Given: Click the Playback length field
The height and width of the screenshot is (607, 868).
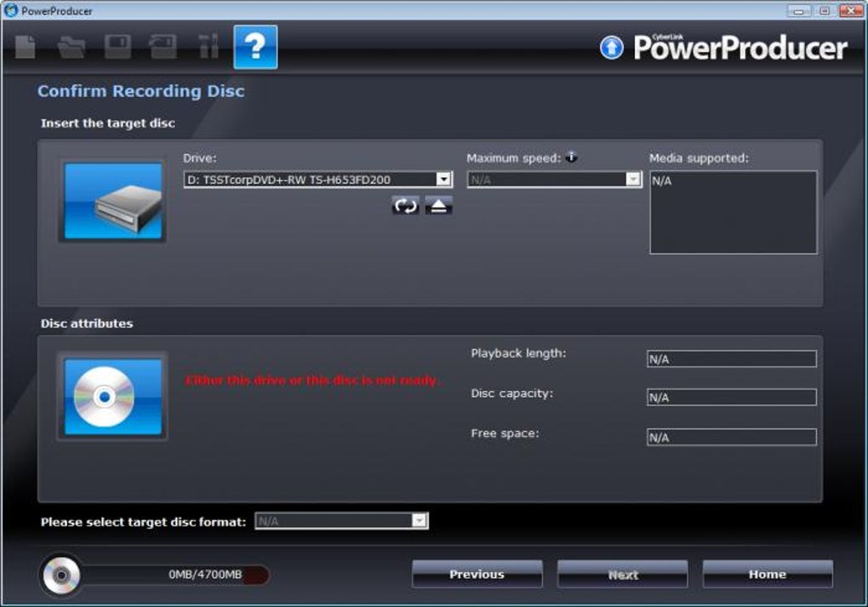Looking at the screenshot, I should pos(731,359).
